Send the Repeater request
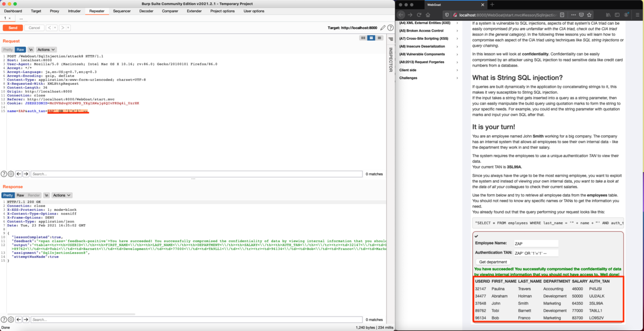 point(13,27)
